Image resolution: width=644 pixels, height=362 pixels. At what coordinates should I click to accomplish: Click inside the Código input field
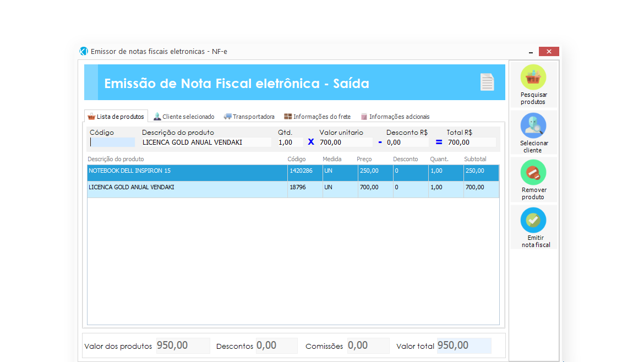(x=112, y=142)
